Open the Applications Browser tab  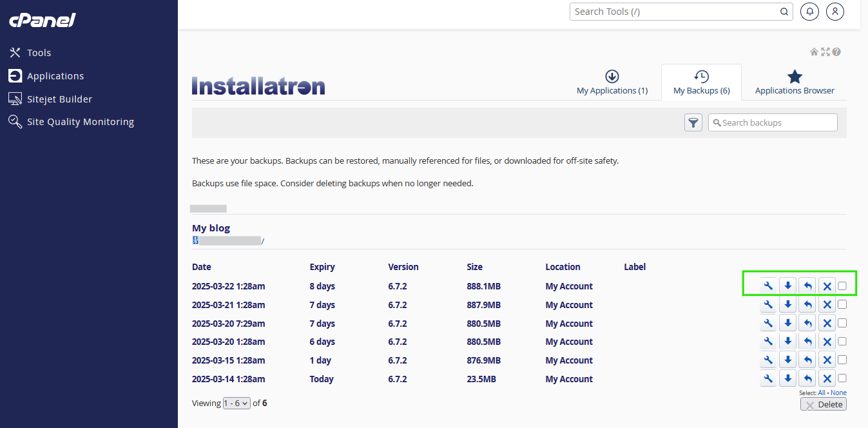[x=795, y=83]
